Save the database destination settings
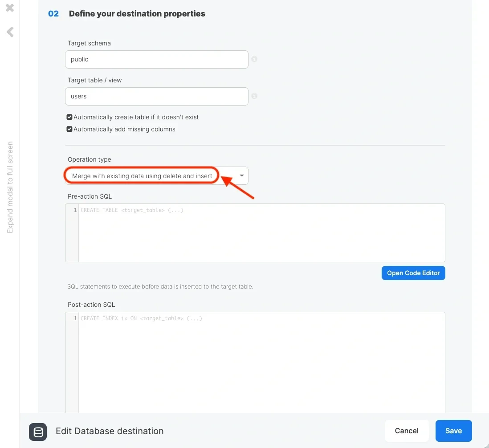Viewport: 489px width, 448px height. pos(453,431)
